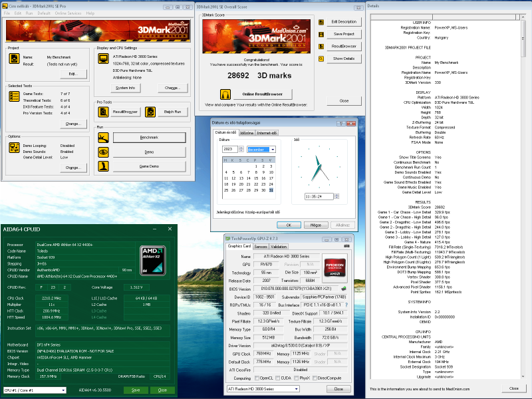This screenshot has width=532, height=399.
Task: Open the Help menu in 3DMark2001
Action: coord(90,13)
